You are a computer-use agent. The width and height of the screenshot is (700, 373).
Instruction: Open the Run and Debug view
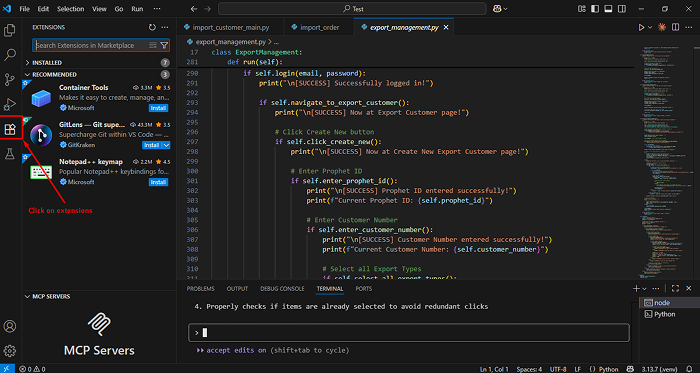tap(10, 104)
